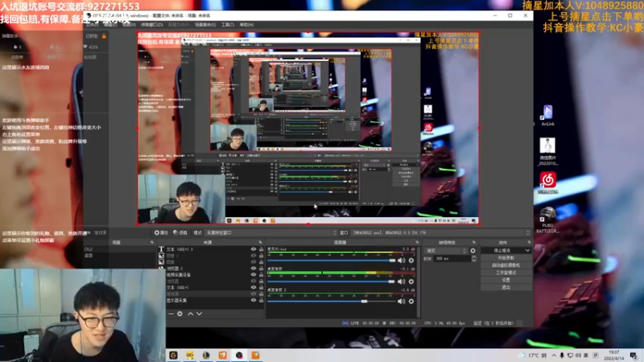The height and width of the screenshot is (362, 644).
Task: Open settings gear of 桌面音频 2 track
Action: coord(411,301)
